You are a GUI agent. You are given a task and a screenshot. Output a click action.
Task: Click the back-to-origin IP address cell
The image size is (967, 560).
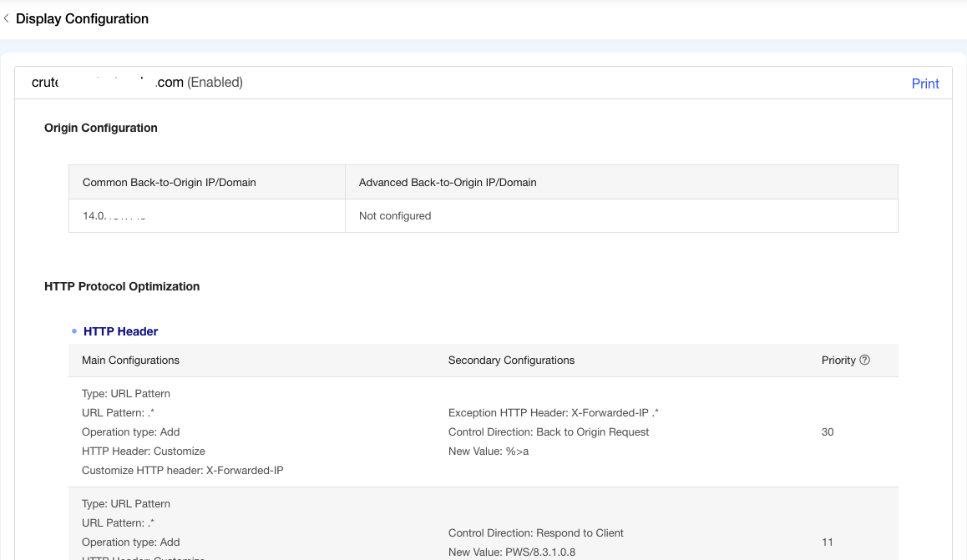point(114,215)
